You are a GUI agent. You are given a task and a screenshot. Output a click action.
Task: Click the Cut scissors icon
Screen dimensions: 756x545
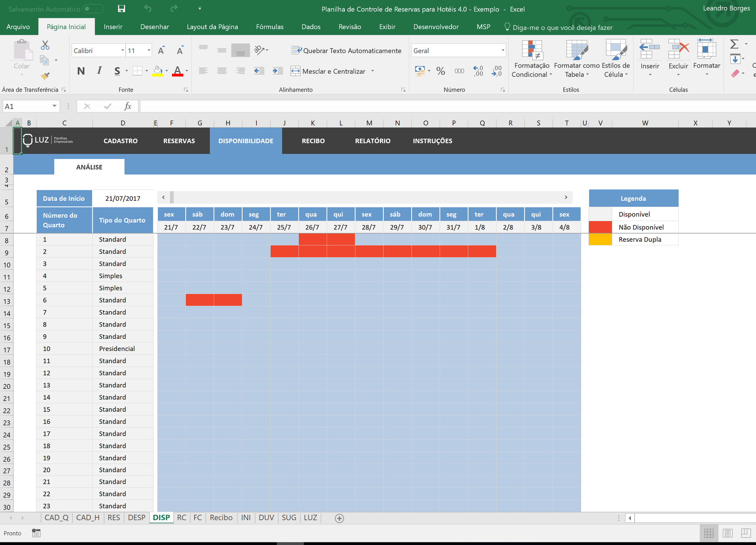[x=45, y=45]
